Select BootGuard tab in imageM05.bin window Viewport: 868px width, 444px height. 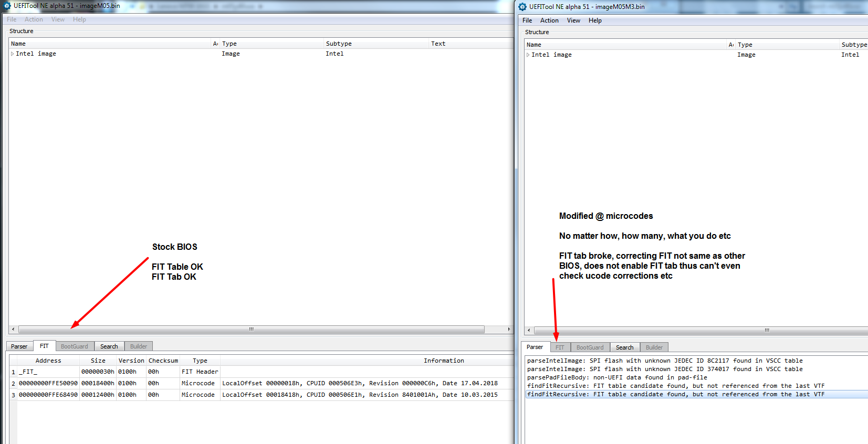tap(75, 346)
